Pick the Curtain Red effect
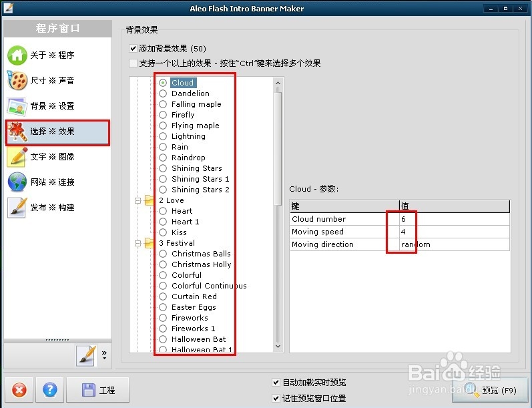 (194, 296)
